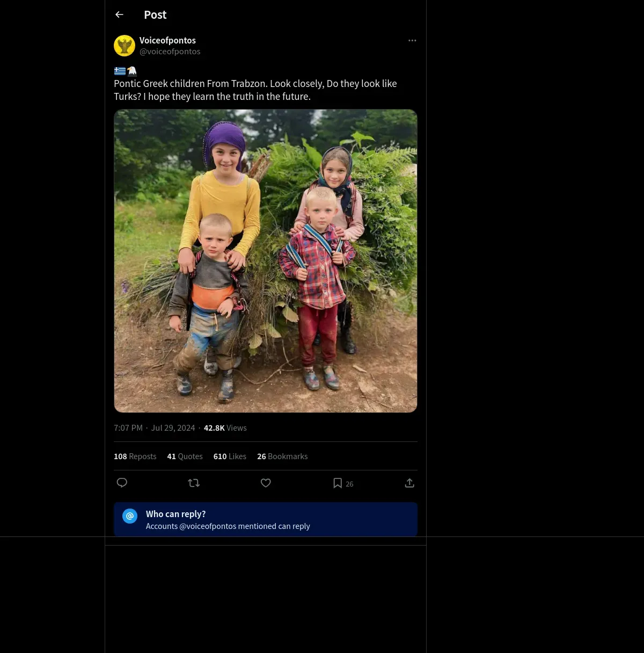The image size is (644, 653).
Task: Bookmark the post using the bookmark icon
Action: click(338, 483)
